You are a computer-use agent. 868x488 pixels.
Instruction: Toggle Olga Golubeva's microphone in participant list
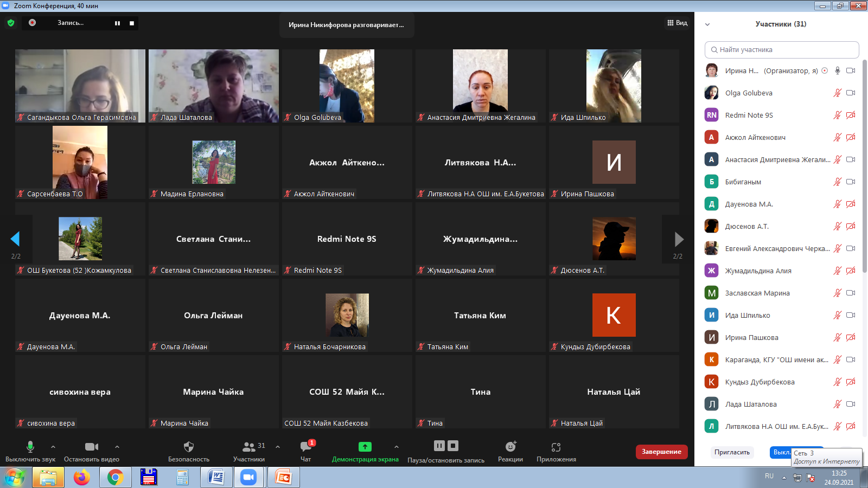tap(837, 93)
